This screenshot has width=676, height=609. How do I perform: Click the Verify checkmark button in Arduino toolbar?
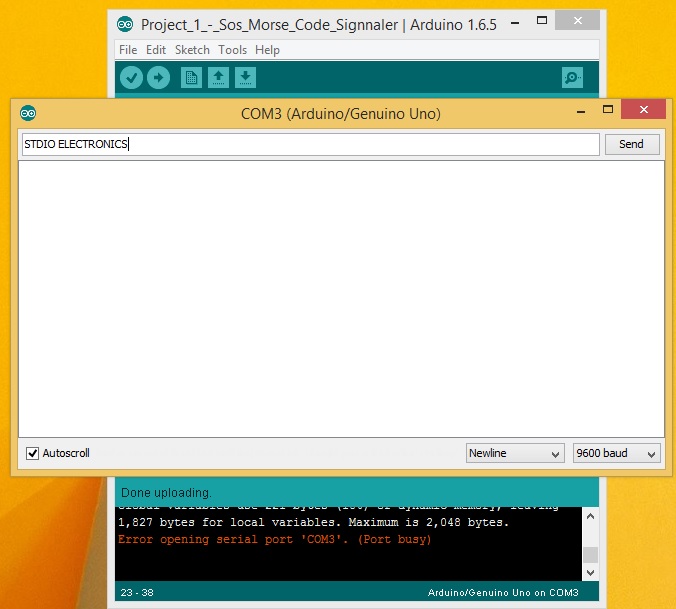[131, 78]
